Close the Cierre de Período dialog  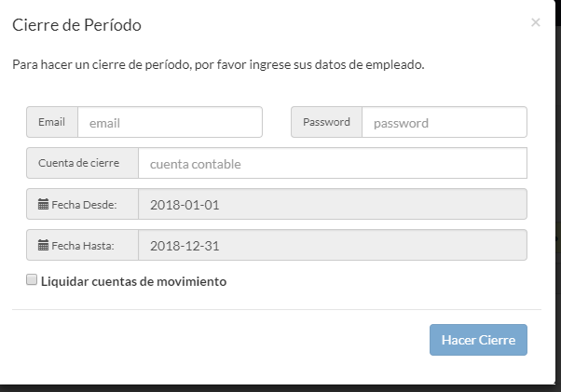(535, 22)
